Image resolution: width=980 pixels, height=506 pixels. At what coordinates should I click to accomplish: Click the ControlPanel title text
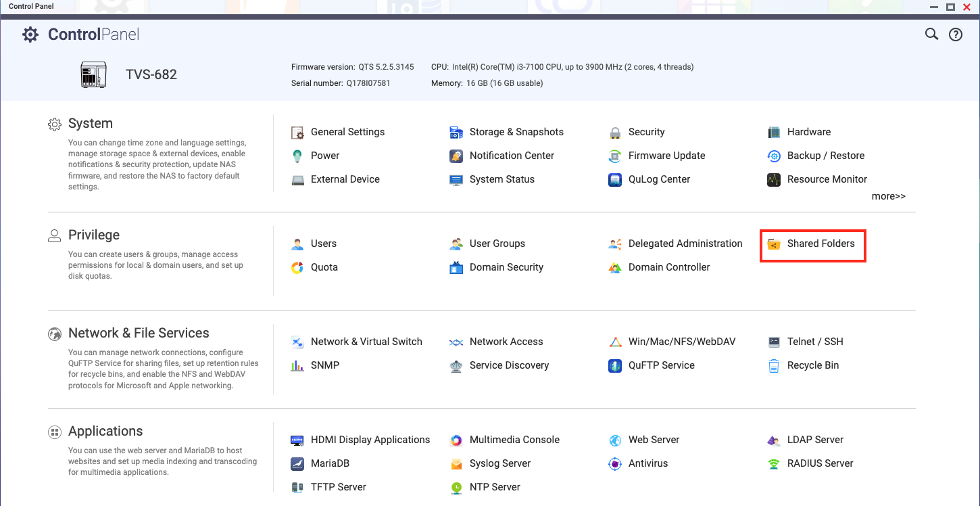(x=93, y=34)
